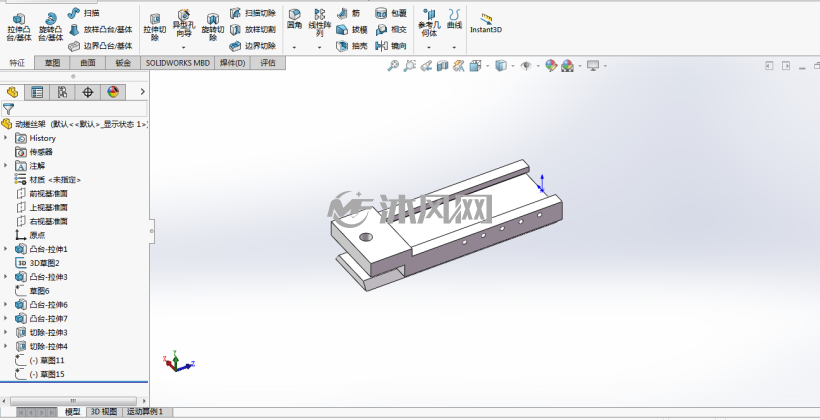
Task: Expand the 凸台-拉伸1 feature
Action: (6, 249)
